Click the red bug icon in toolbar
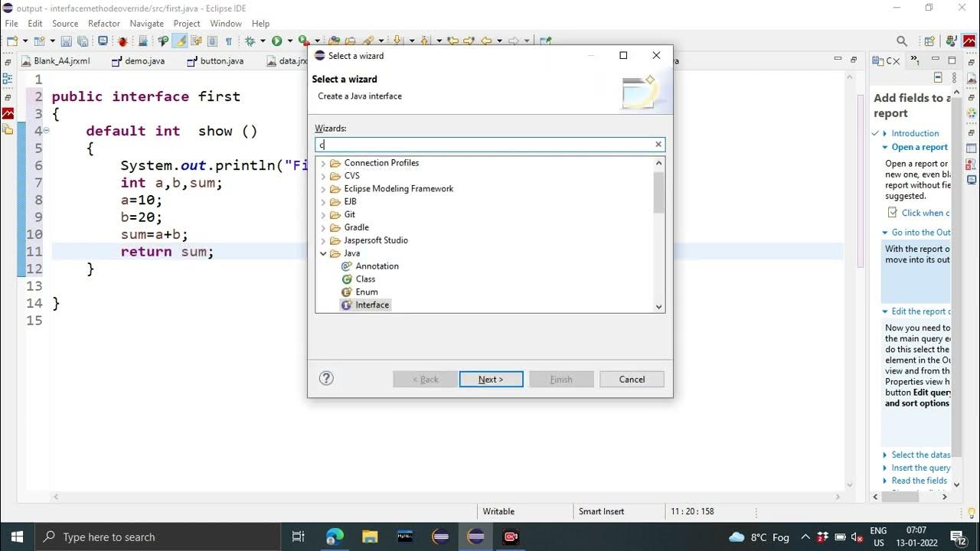This screenshot has width=980, height=551. [123, 41]
